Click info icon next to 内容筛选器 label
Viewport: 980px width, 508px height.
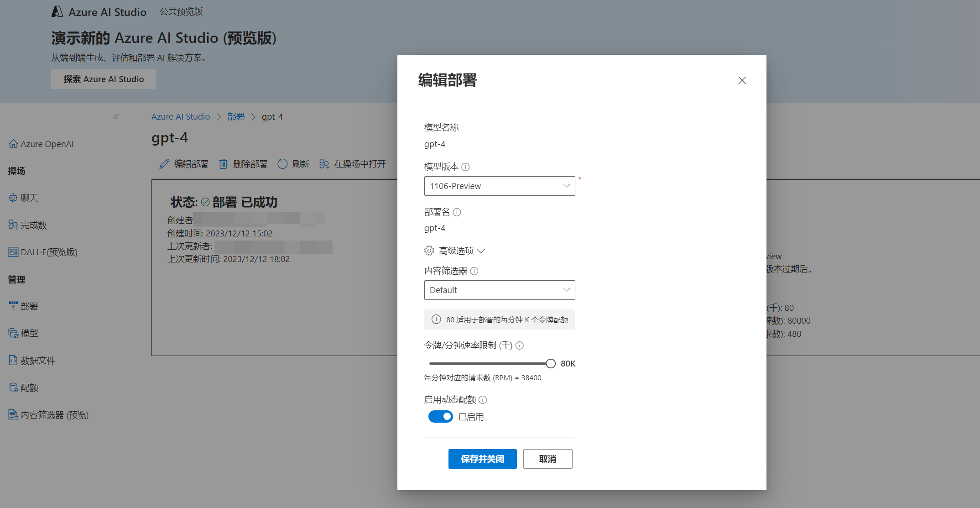tap(474, 271)
